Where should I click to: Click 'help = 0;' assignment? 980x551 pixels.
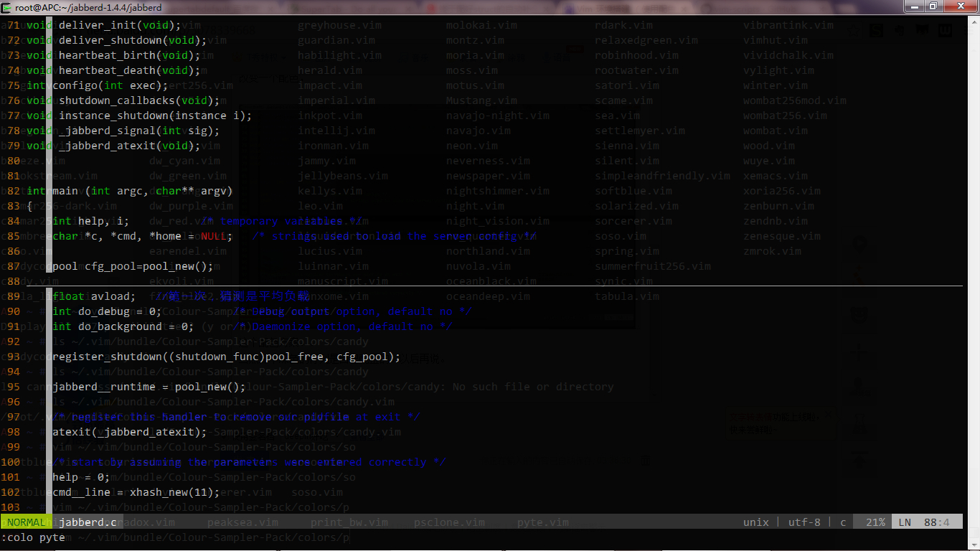(81, 477)
